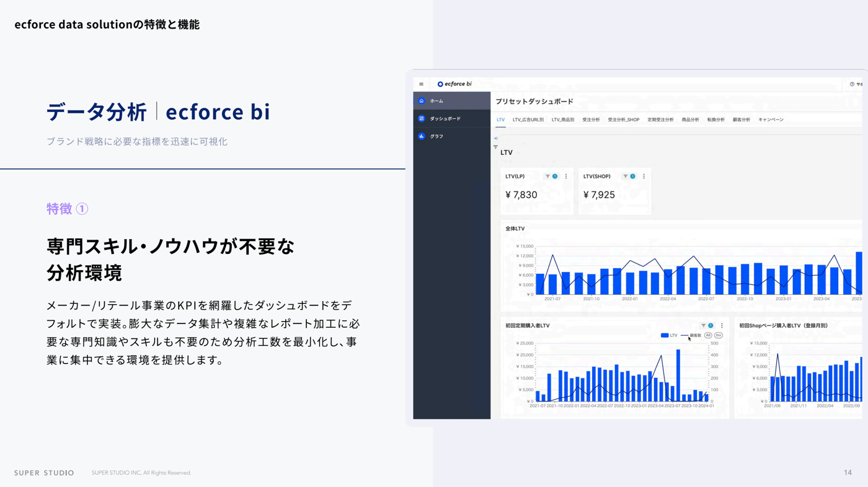Go to グラフ in the sidebar
The image size is (868, 487).
click(x=452, y=136)
